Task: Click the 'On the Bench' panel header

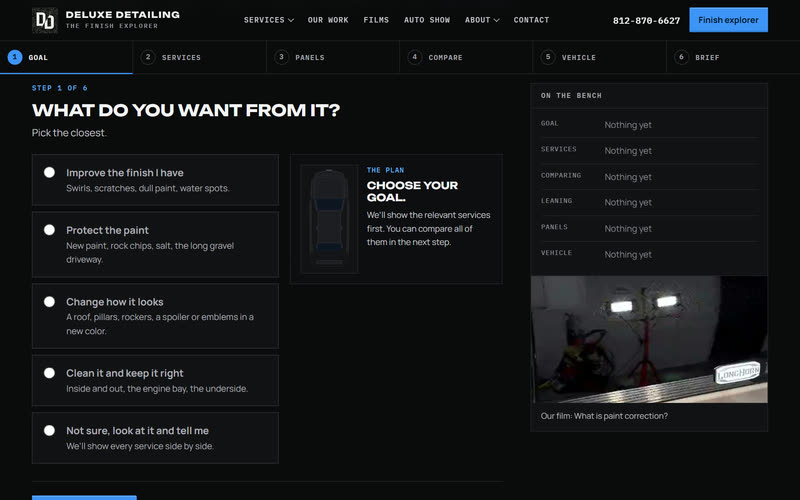Action: (649, 95)
